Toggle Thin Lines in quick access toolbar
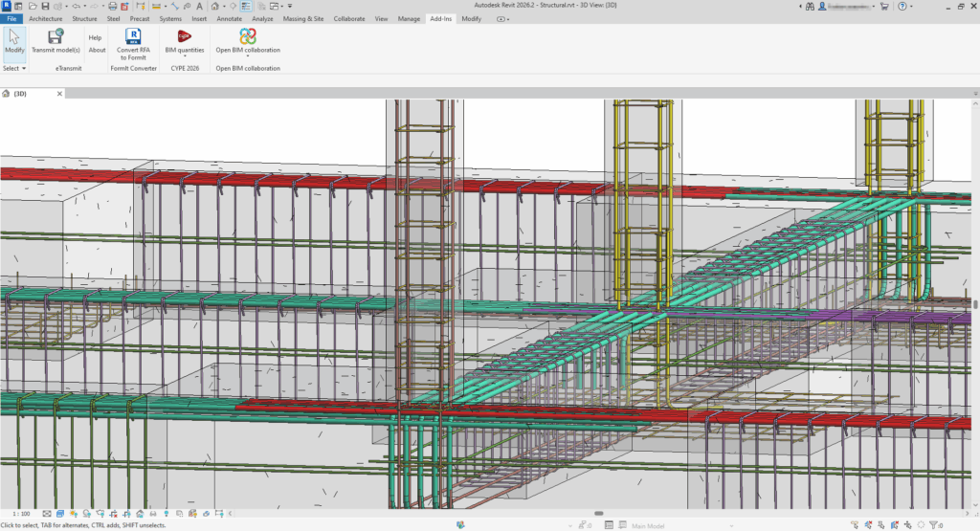This screenshot has width=980, height=531. click(x=246, y=6)
